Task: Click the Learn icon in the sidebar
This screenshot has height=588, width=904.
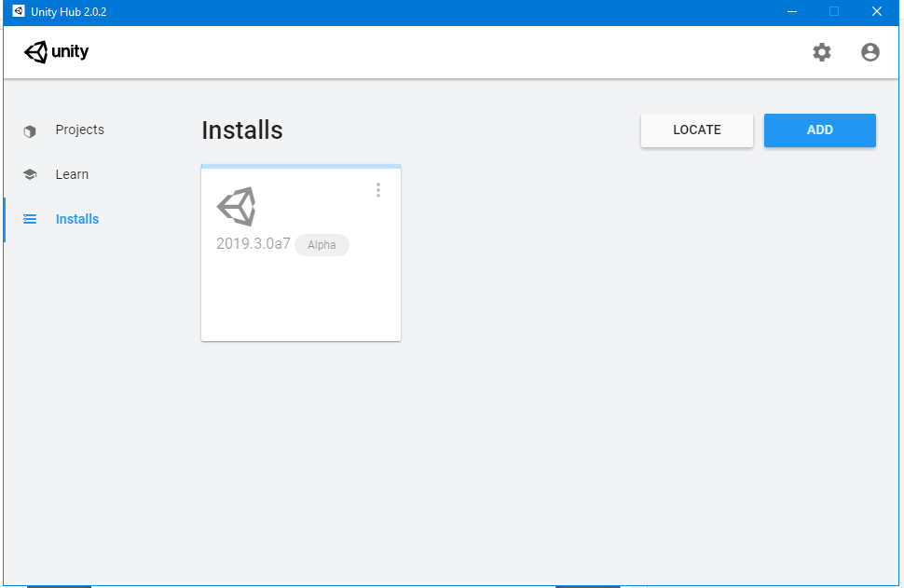Action: (29, 174)
